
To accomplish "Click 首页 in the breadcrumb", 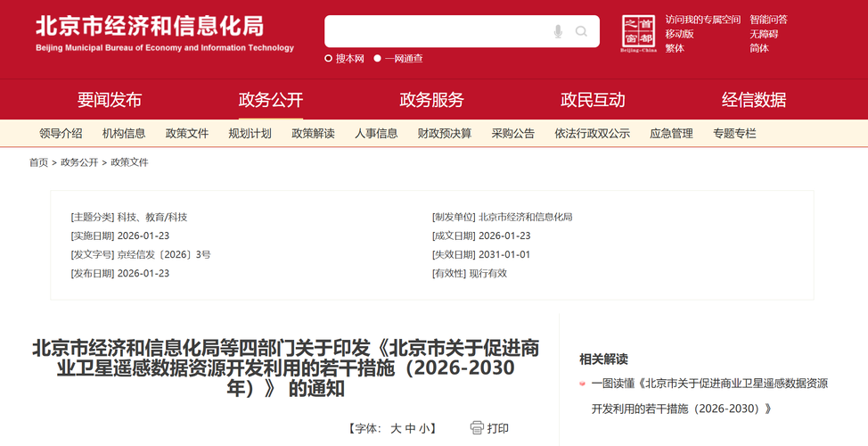I will point(38,162).
